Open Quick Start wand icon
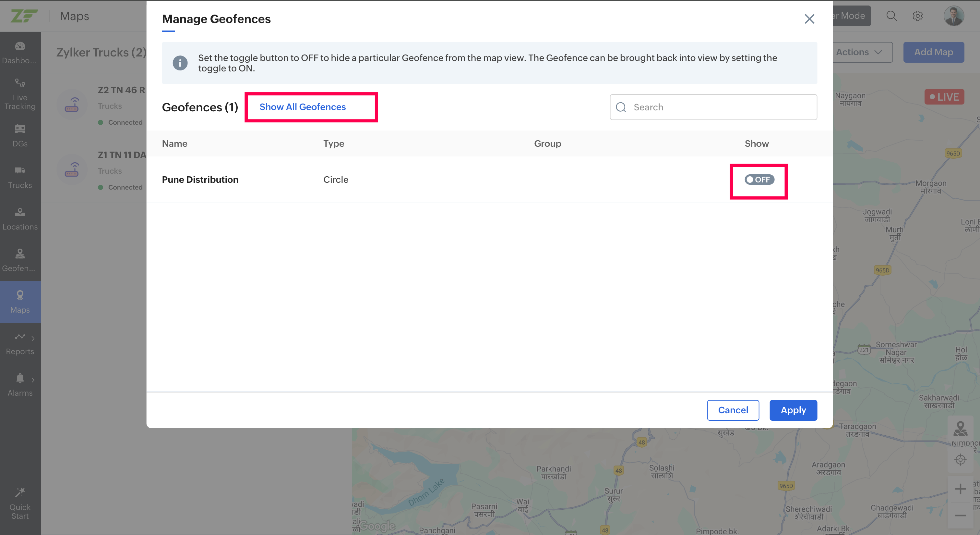980x535 pixels. [20, 492]
